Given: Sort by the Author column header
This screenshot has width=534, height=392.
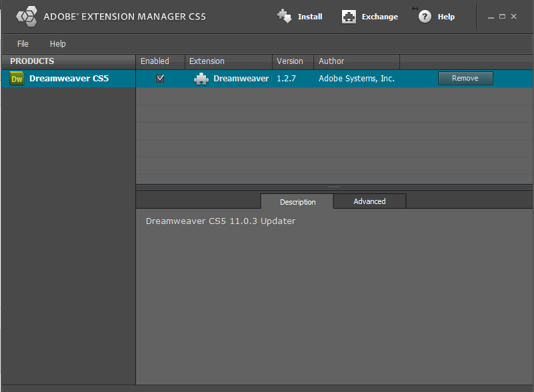Looking at the screenshot, I should tap(357, 61).
